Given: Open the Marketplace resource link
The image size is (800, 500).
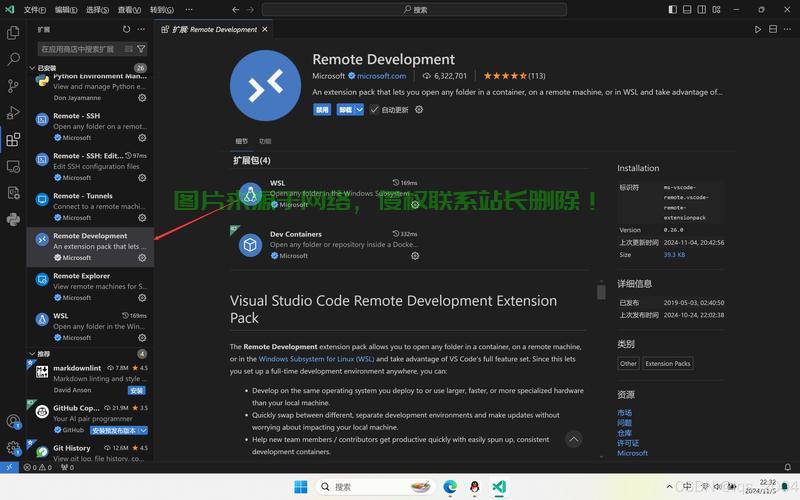Looking at the screenshot, I should [x=624, y=413].
